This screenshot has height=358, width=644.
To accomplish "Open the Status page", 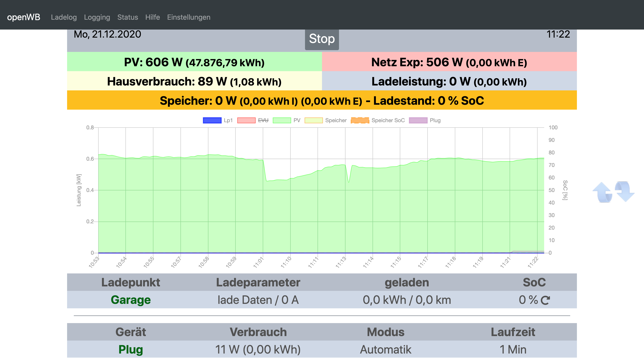I will click(x=127, y=17).
